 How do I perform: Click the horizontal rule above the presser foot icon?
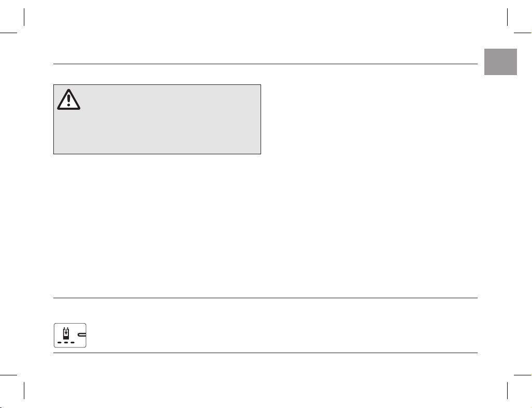pyautogui.click(x=265, y=298)
